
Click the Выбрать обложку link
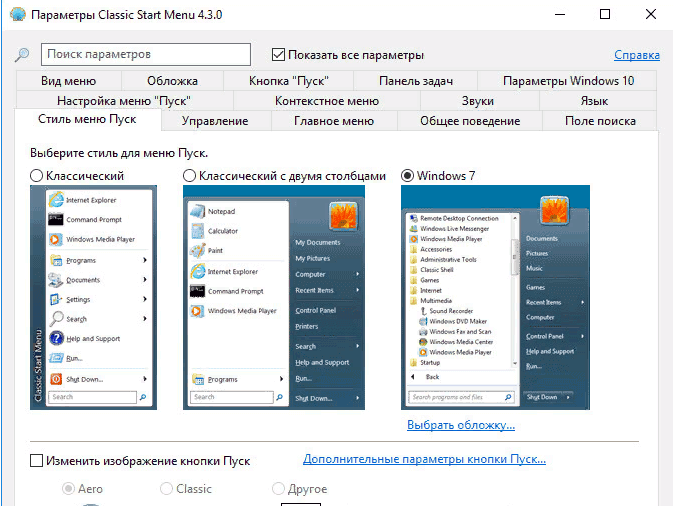(461, 425)
